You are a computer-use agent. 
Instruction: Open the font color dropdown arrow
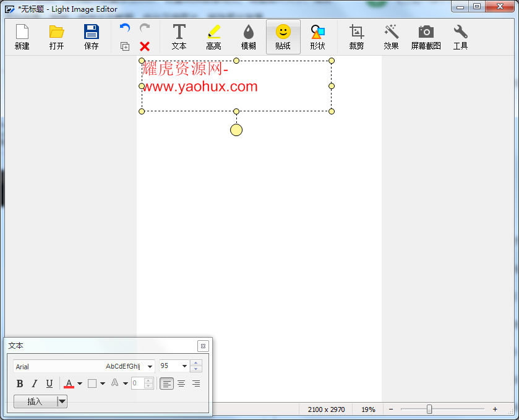80,384
